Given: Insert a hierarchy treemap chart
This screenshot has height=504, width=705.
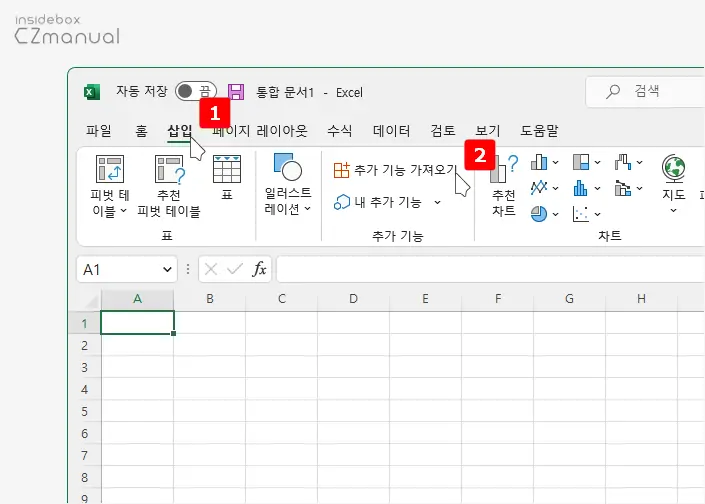Looking at the screenshot, I should [581, 162].
